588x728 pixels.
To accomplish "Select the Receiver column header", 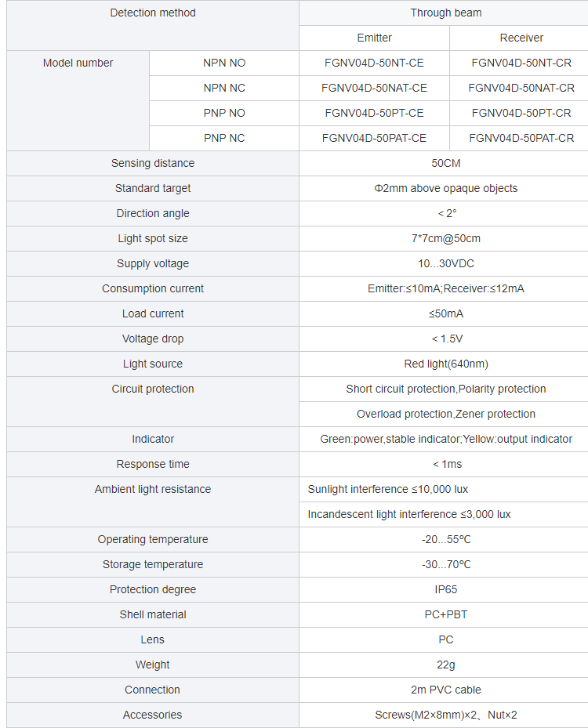I will [521, 38].
